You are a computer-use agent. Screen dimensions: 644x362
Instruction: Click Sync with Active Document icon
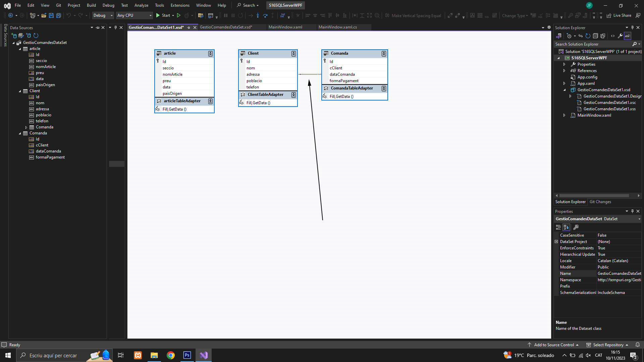point(581,36)
